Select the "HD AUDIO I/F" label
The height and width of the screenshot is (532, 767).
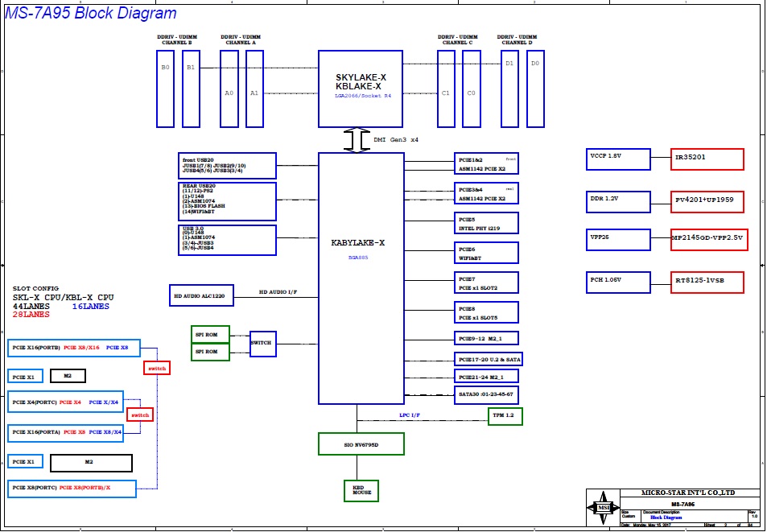[x=278, y=292]
